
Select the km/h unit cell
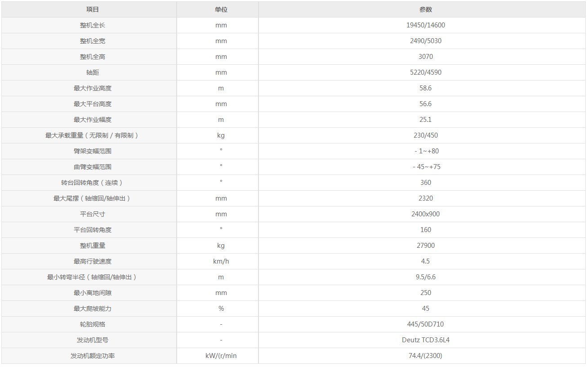[x=221, y=261]
